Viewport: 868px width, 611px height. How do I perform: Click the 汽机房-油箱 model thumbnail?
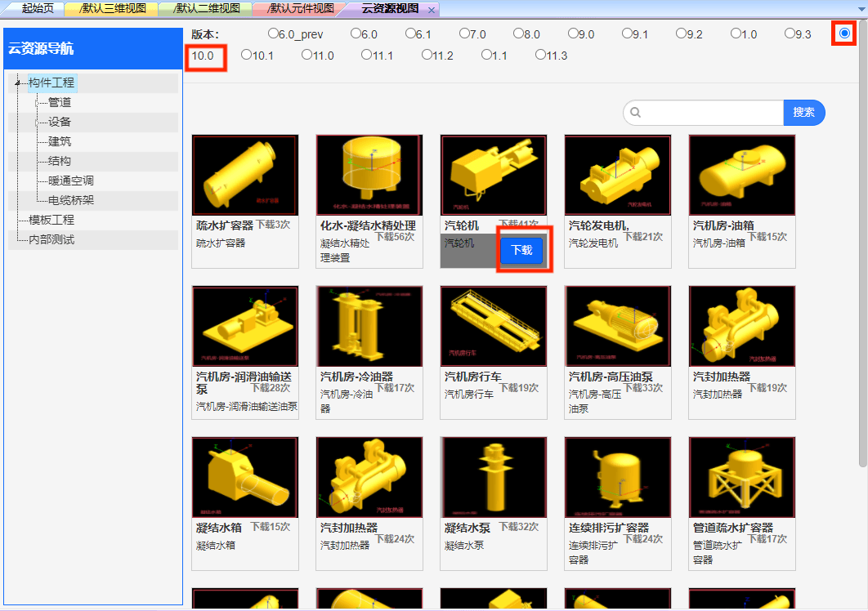[x=741, y=175]
